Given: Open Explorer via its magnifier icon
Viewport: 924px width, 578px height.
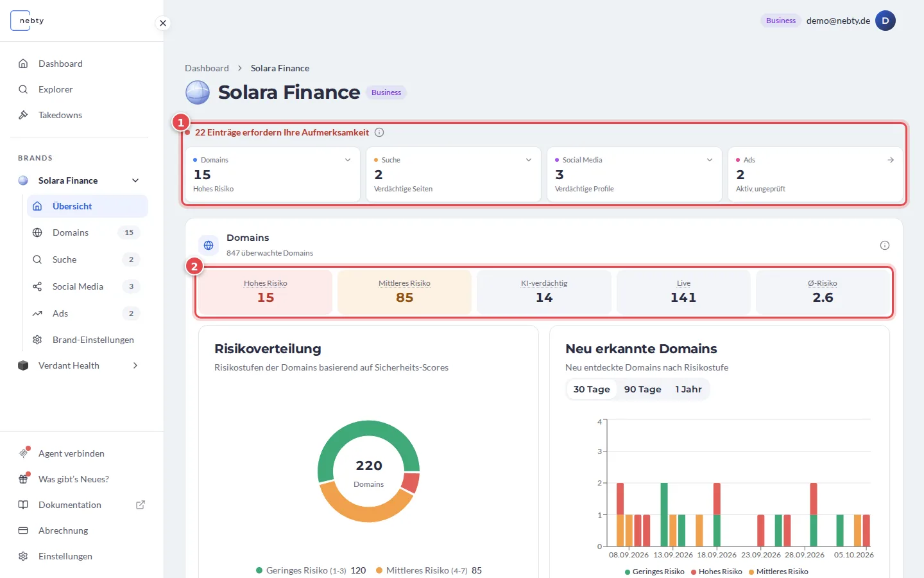Looking at the screenshot, I should click(23, 89).
